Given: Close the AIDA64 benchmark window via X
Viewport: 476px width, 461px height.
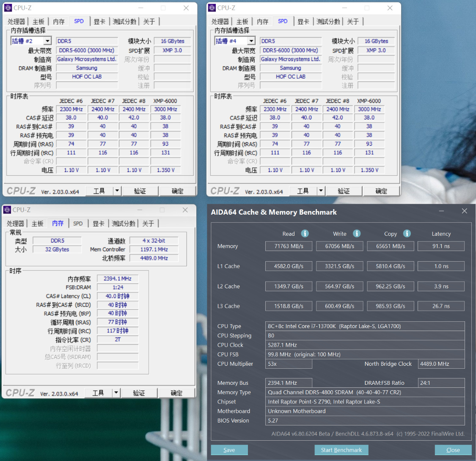Looking at the screenshot, I should [x=464, y=211].
